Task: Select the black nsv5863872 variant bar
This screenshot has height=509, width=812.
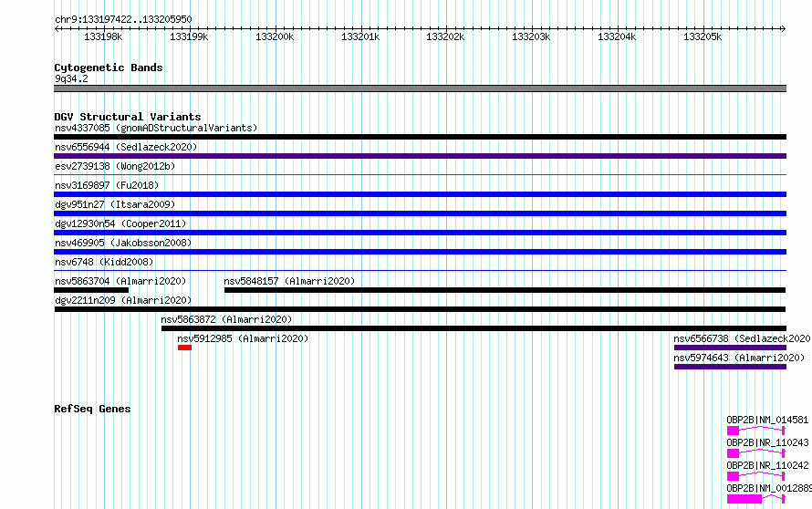Action: (474, 328)
